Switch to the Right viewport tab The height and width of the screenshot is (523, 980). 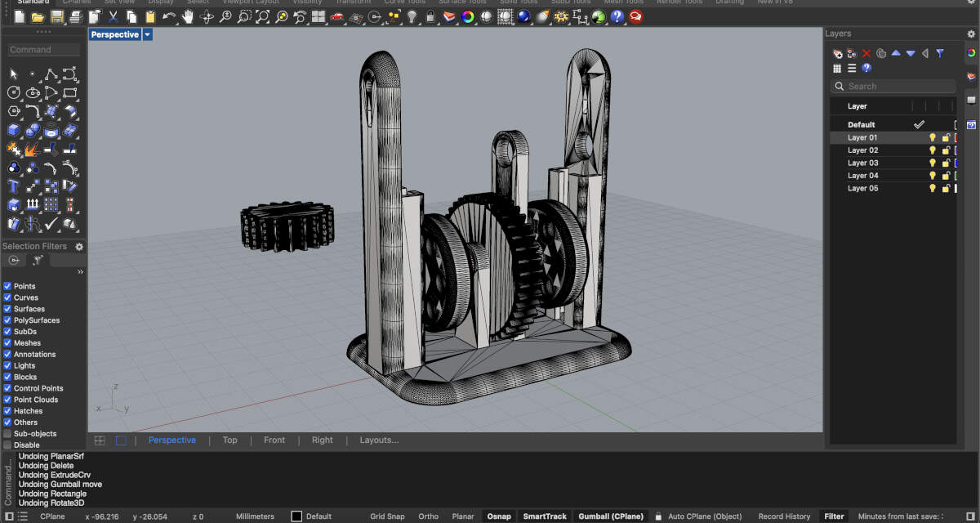[323, 440]
